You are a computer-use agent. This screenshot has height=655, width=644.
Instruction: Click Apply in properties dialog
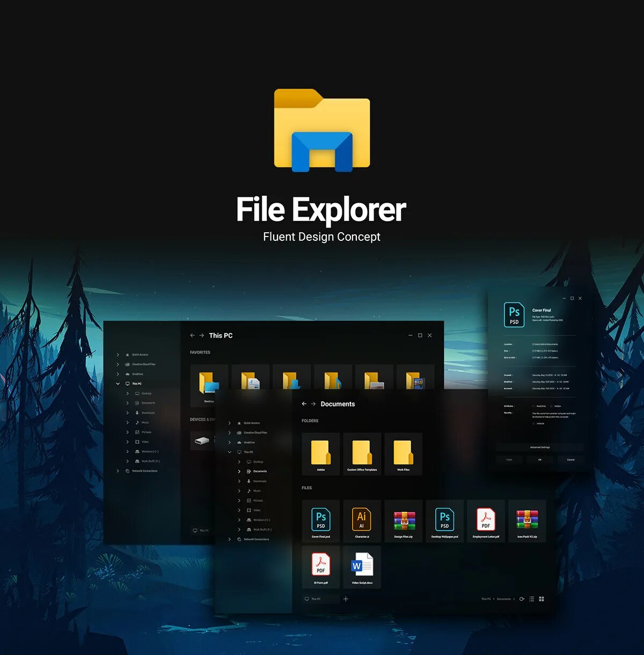[509, 460]
